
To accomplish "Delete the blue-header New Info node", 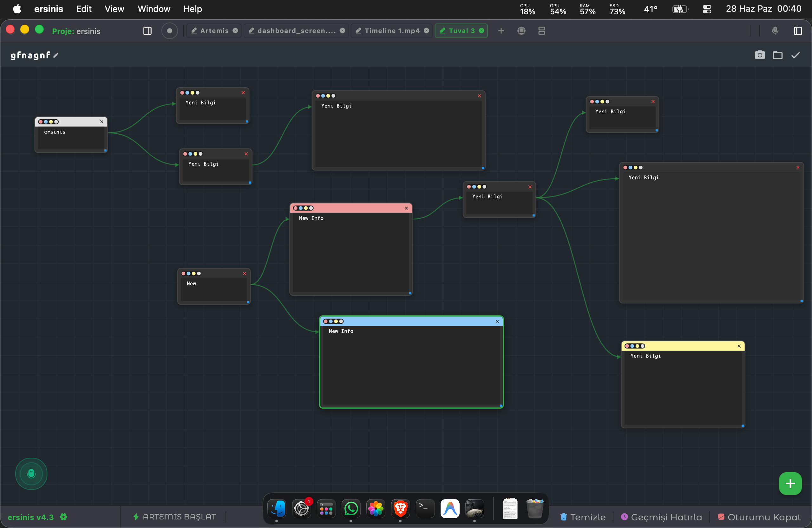I will 497,321.
